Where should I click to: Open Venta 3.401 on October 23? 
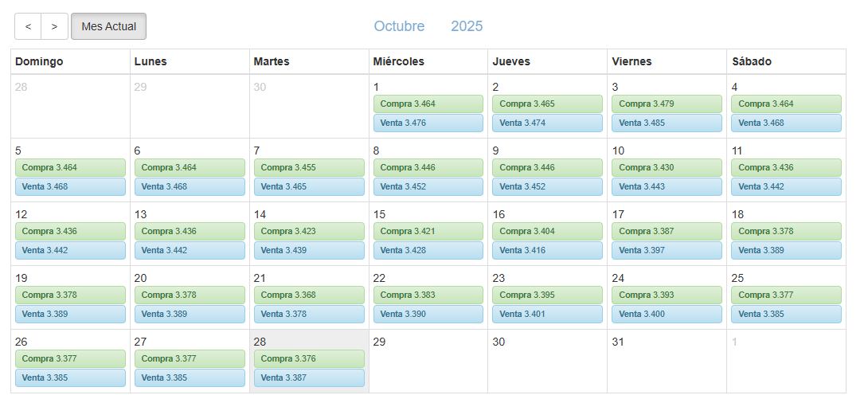pyautogui.click(x=548, y=314)
